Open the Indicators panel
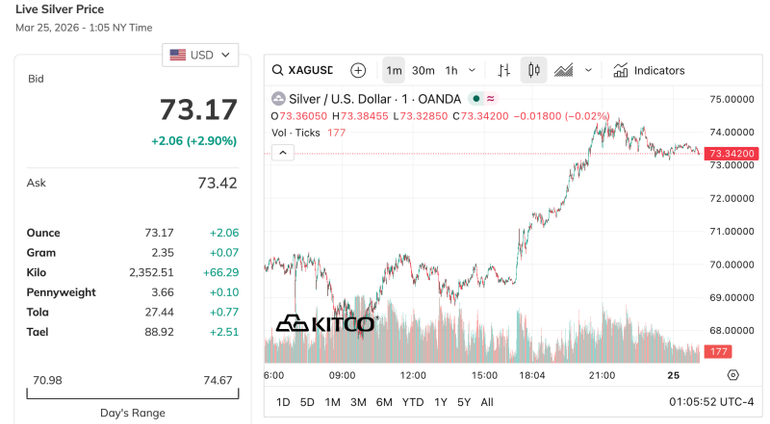 (x=649, y=70)
